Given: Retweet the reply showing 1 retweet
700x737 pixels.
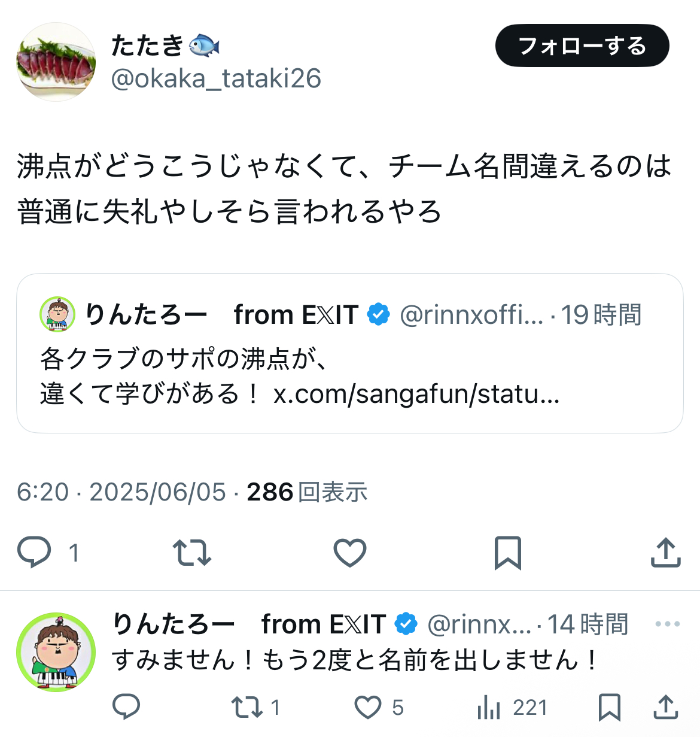Looking at the screenshot, I should coord(255,707).
